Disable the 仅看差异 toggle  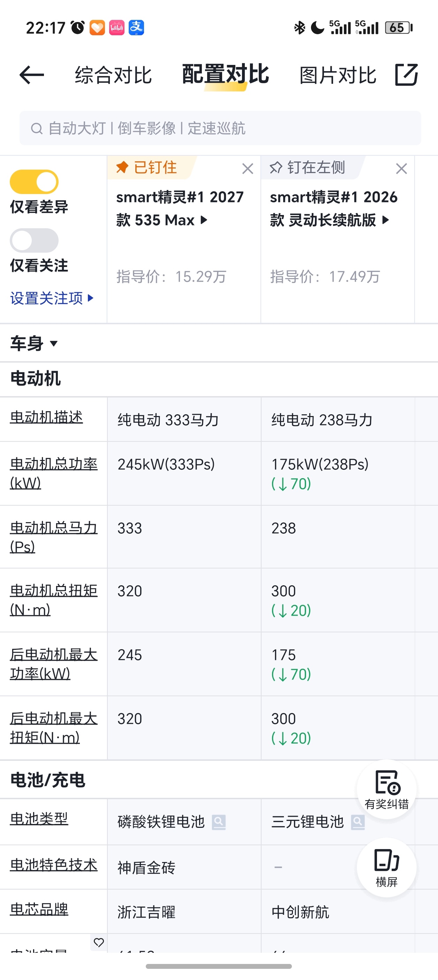[34, 182]
